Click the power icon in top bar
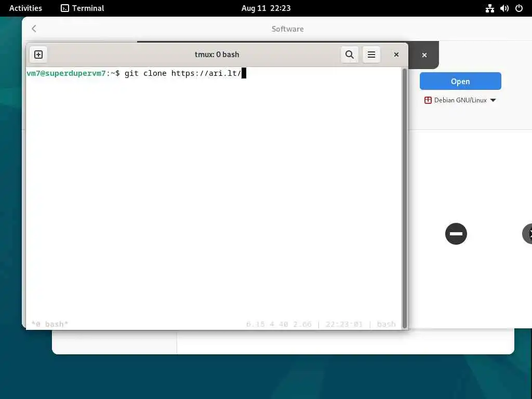This screenshot has height=399, width=532. tap(519, 8)
